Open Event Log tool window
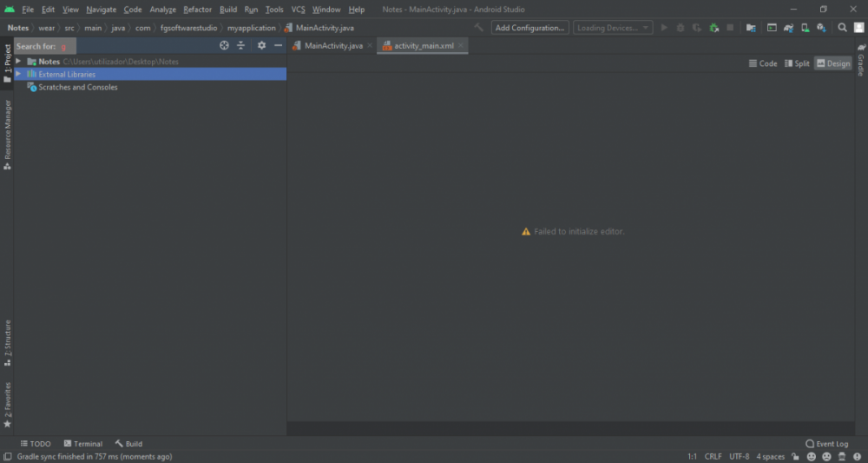 (826, 444)
